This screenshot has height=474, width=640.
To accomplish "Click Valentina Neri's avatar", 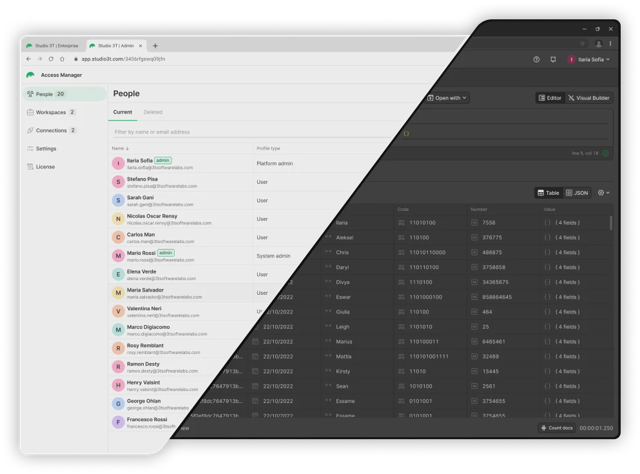I will pyautogui.click(x=118, y=312).
